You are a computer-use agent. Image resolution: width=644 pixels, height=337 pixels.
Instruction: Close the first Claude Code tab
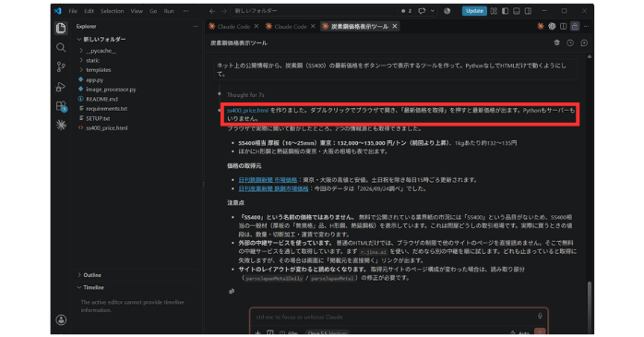pyautogui.click(x=256, y=26)
